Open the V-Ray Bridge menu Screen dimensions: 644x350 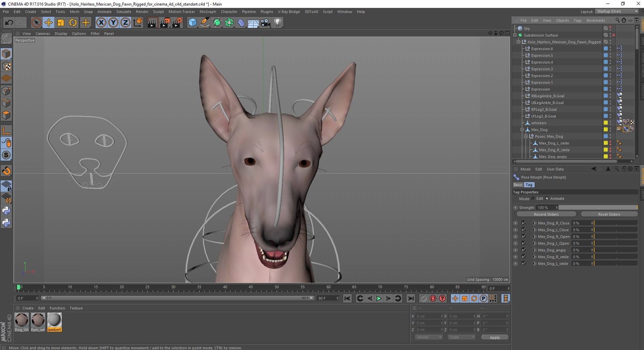tap(289, 11)
